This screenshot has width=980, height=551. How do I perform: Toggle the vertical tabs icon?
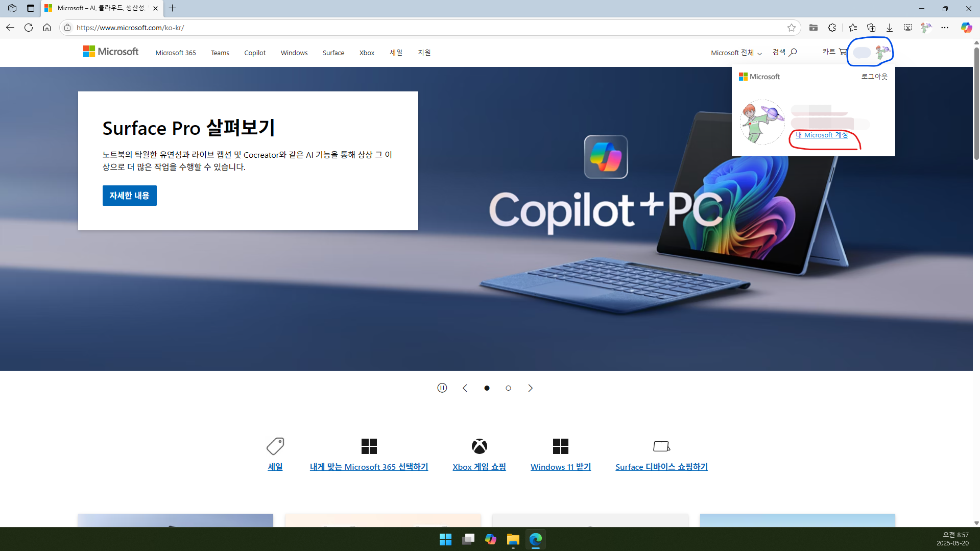coord(31,8)
